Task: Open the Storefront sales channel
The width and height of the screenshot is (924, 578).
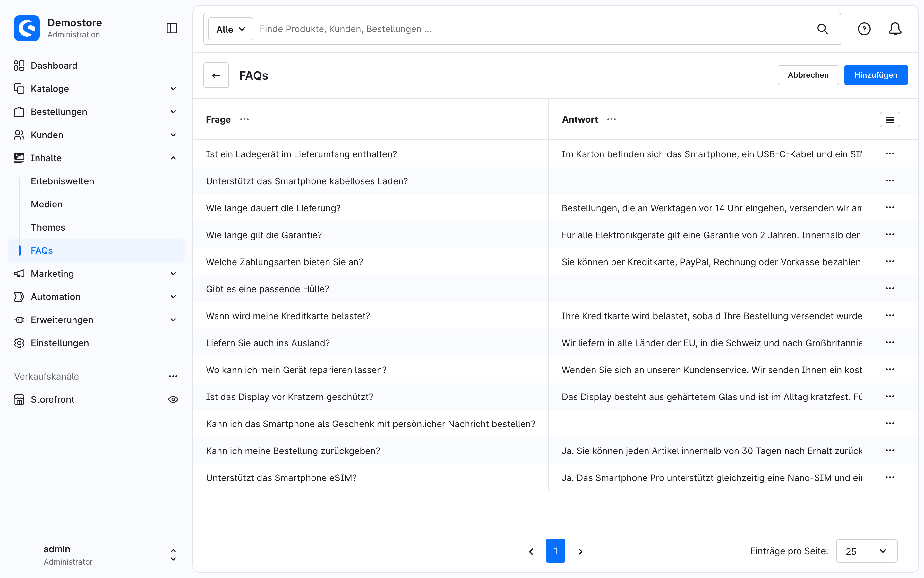Action: pyautogui.click(x=52, y=399)
